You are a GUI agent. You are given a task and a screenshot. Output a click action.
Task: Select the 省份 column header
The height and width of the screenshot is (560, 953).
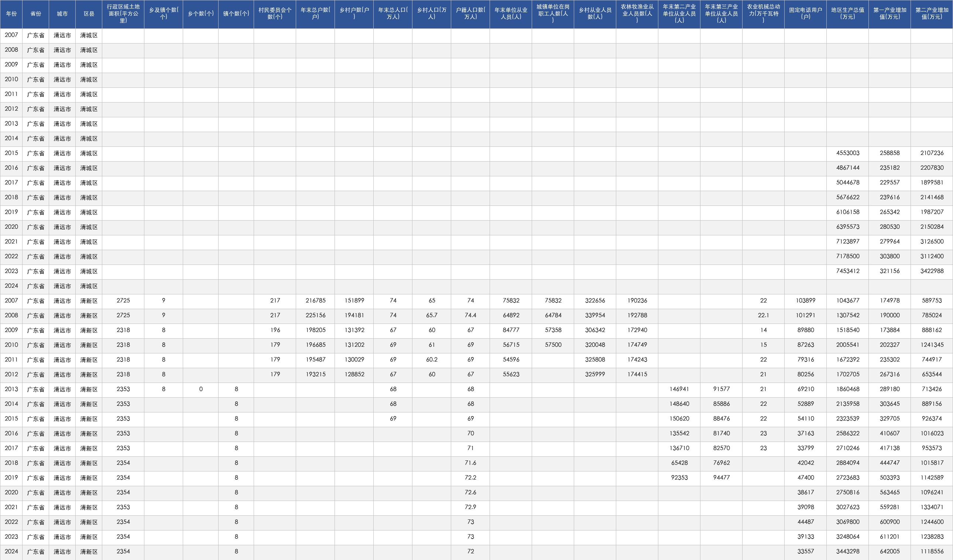tap(36, 14)
